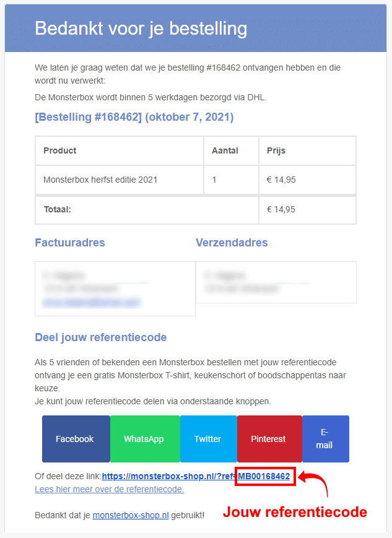Share the referral code by E-mail button
Viewport: 392px width, 538px height.
(x=324, y=439)
